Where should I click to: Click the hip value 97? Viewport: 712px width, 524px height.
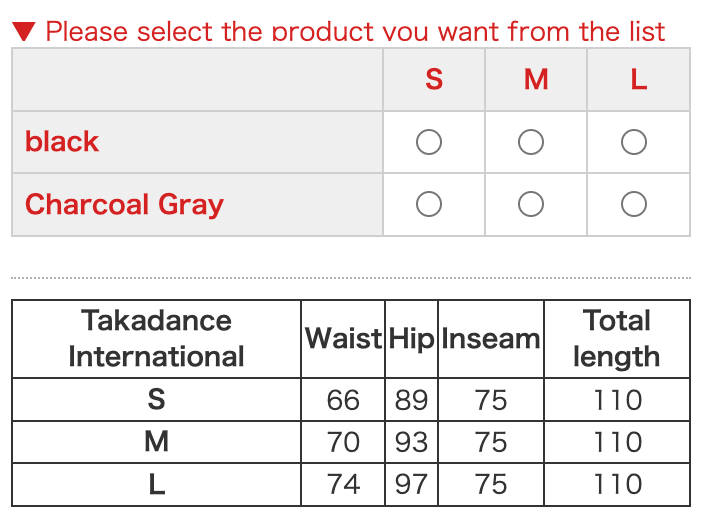point(411,484)
